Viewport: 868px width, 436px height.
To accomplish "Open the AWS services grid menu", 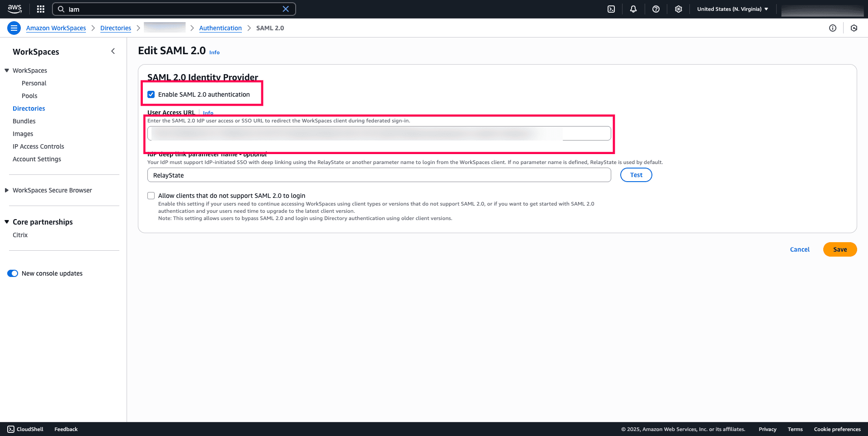I will pos(41,9).
